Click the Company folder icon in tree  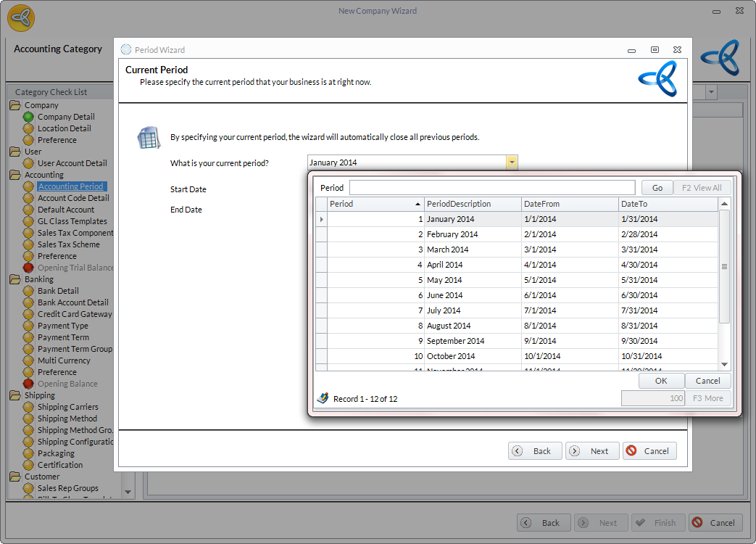click(15, 105)
